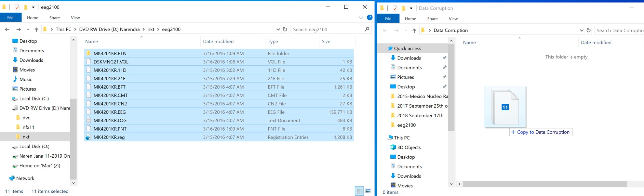Click the search magnifier in eeg2100 window
The height and width of the screenshot is (196, 644).
coord(367,29)
